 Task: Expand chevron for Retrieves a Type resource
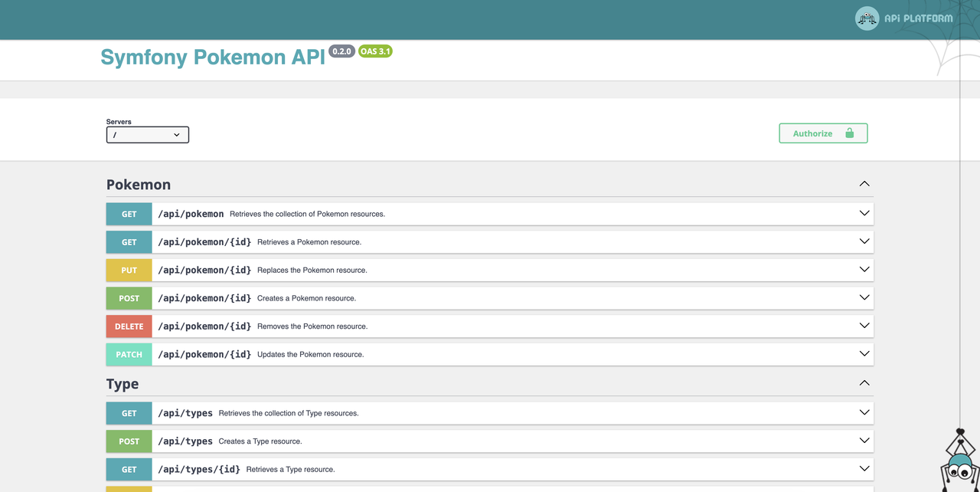pyautogui.click(x=864, y=468)
